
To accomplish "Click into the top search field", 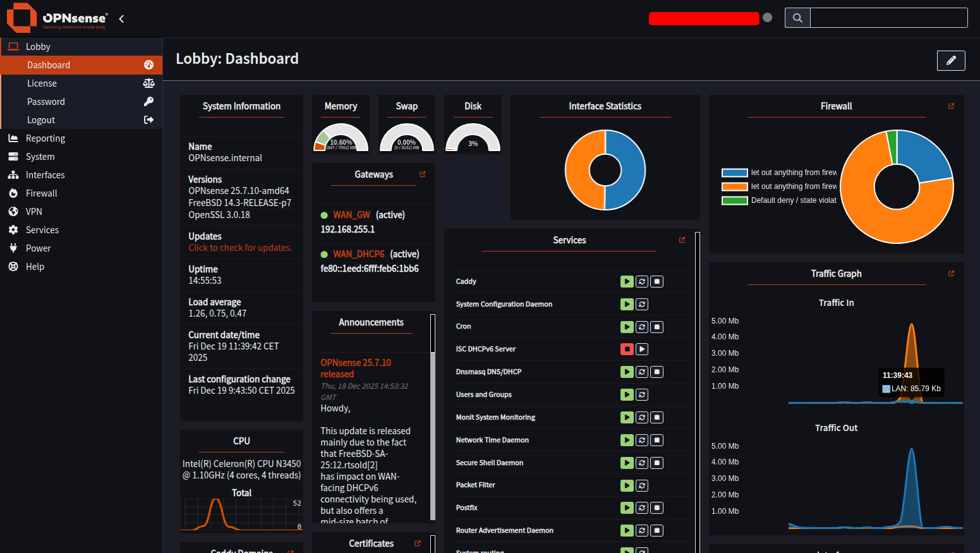I will coord(888,18).
